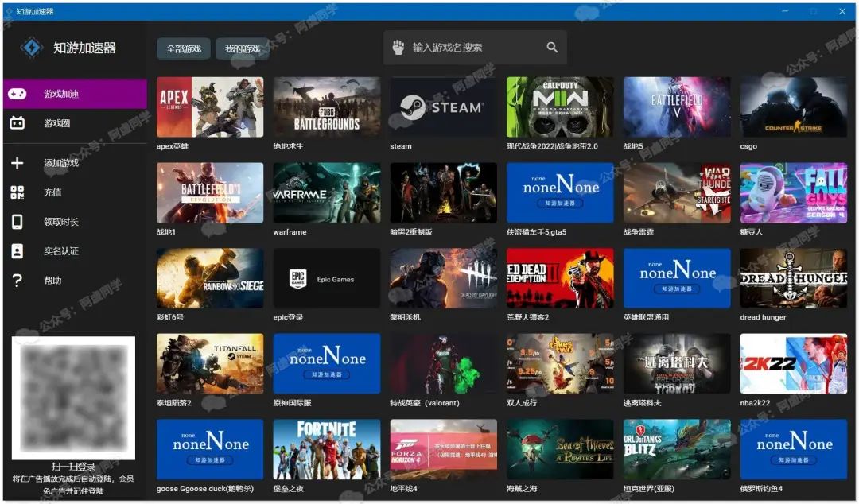
Task: Click the plus icon for 添加游戏
Action: [x=17, y=163]
